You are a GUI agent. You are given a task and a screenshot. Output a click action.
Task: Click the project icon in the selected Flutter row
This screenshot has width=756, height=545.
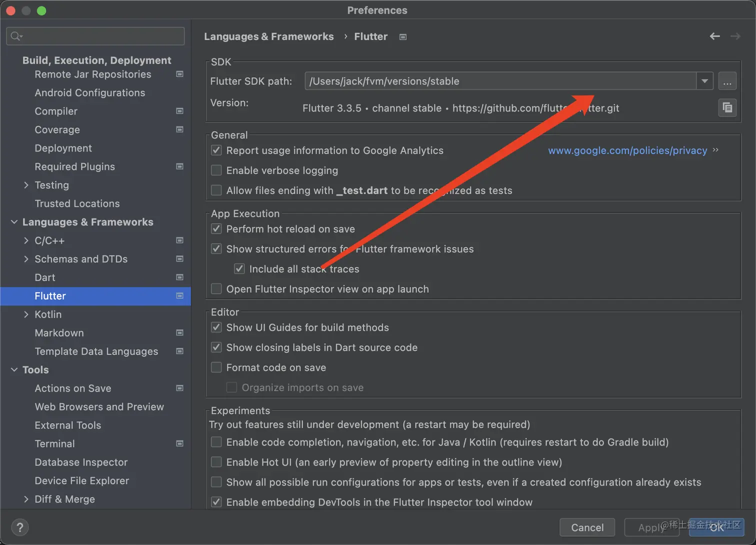tap(180, 296)
